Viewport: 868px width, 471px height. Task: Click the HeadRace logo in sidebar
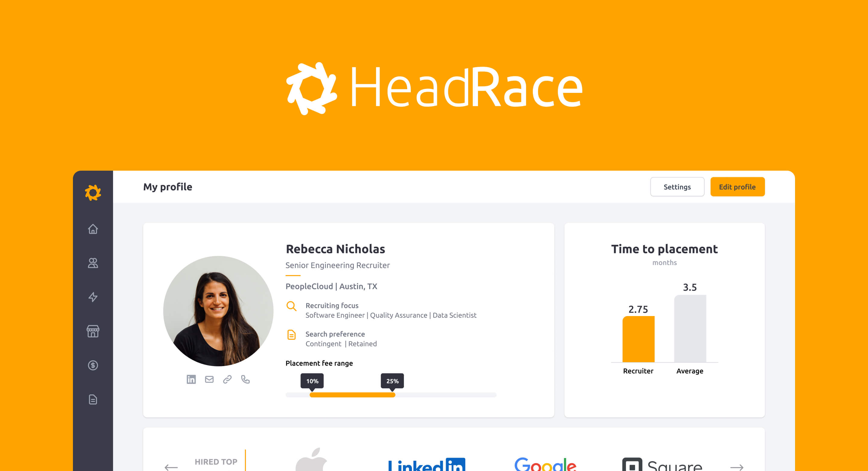[x=93, y=192]
